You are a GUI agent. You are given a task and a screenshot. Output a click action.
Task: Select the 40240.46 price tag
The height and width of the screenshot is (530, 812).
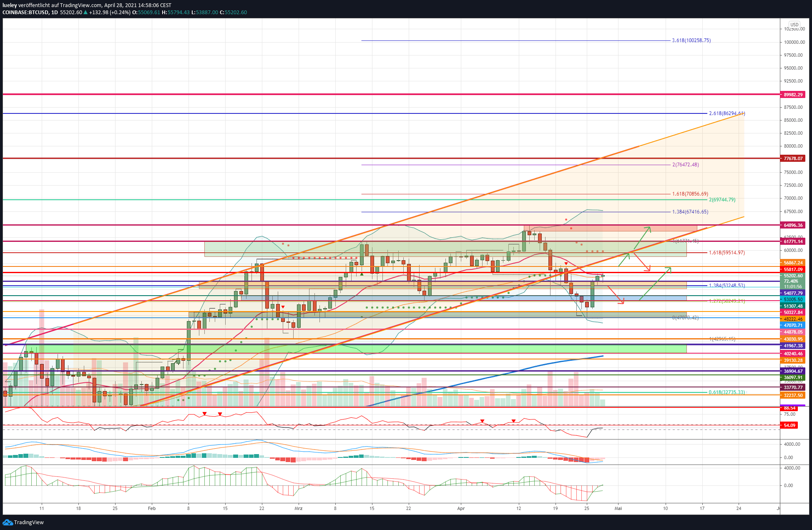click(x=793, y=354)
